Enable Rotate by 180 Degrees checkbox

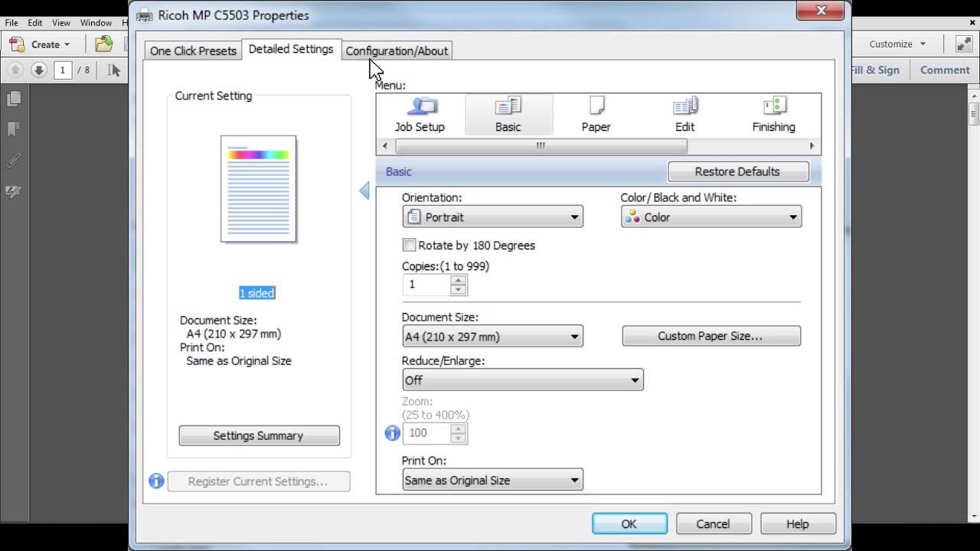click(409, 246)
